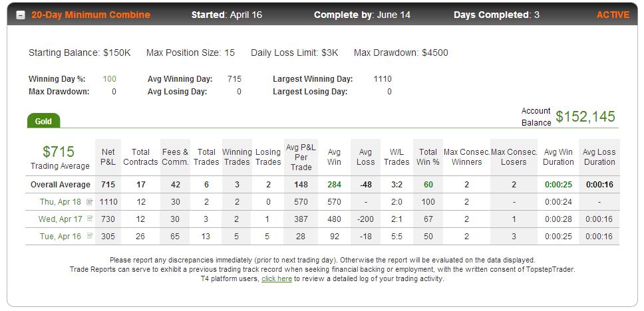Click the ACTIVE status label
This screenshot has height=311, width=644.
613,15
